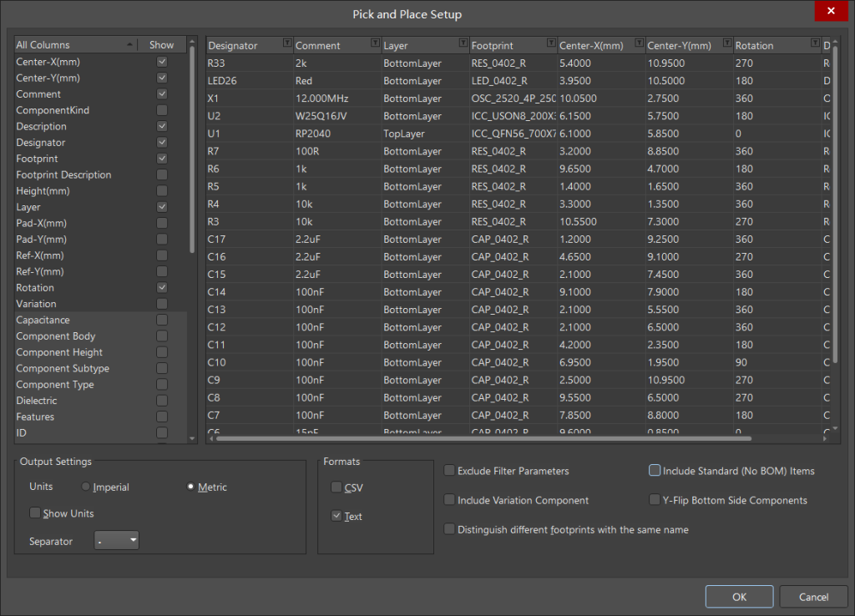Enable Show for Capacitance parameter
855x616 pixels.
point(162,320)
